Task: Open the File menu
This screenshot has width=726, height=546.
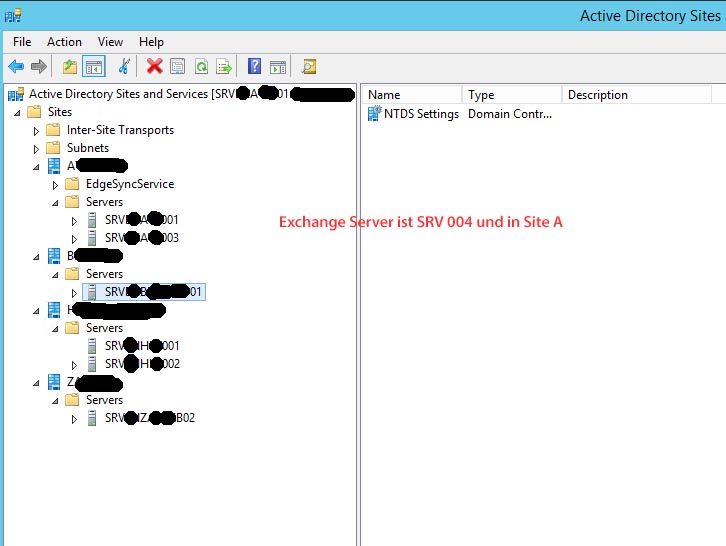Action: pyautogui.click(x=22, y=42)
